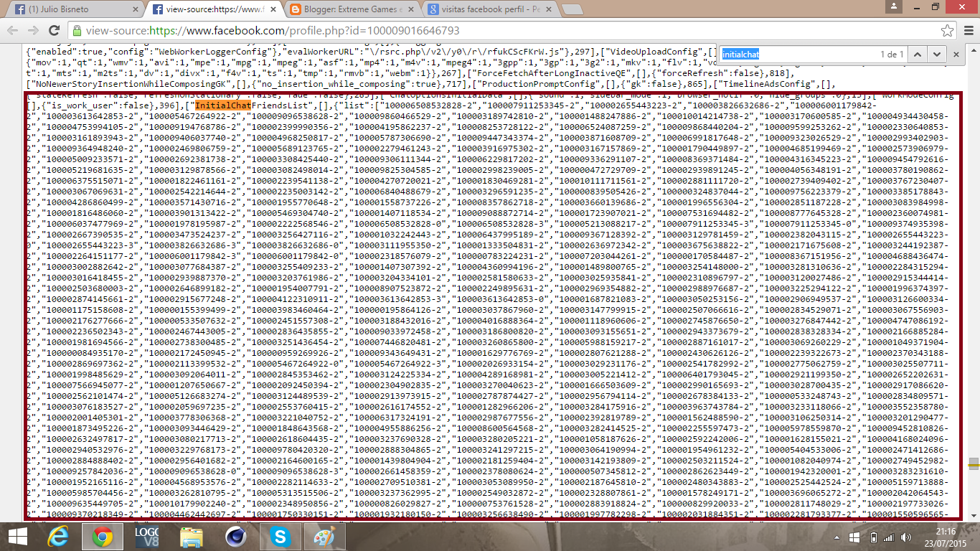Click the volume speaker icon in the tray

tap(905, 537)
